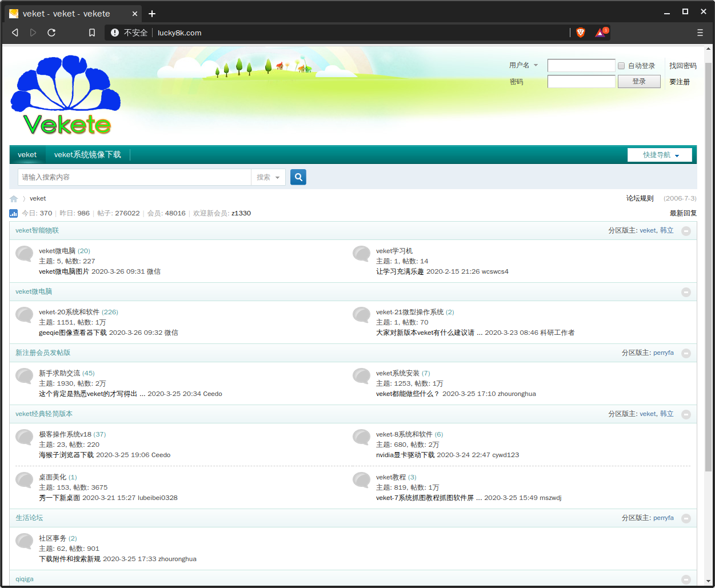Open veket系统镜像下载 navigation tab
This screenshot has width=715, height=588.
[87, 155]
